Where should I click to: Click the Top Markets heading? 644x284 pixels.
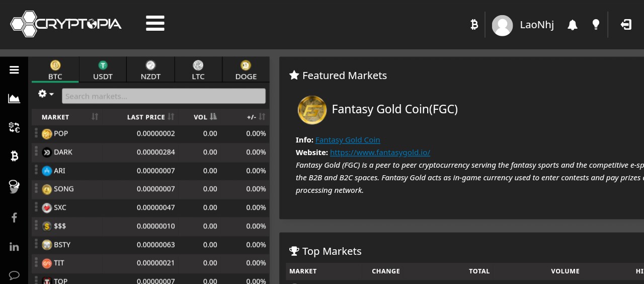point(332,251)
